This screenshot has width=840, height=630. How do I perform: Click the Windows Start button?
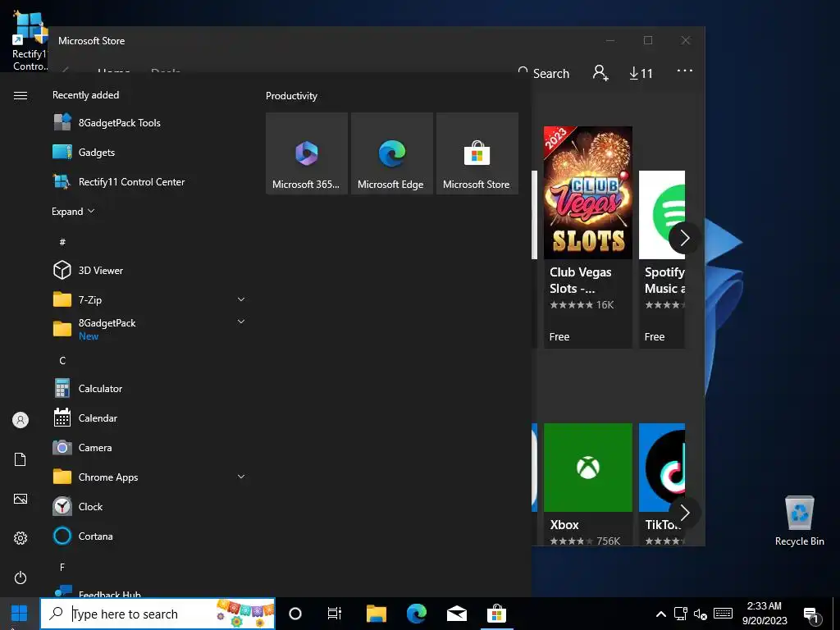click(x=20, y=614)
